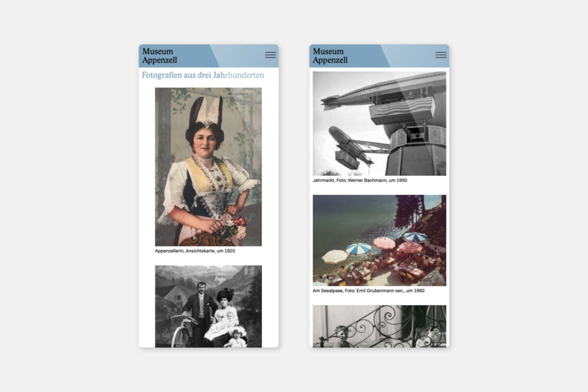This screenshot has width=588, height=392.
Task: Open the Appenzellerin woman portrait photo
Action: coord(208,167)
